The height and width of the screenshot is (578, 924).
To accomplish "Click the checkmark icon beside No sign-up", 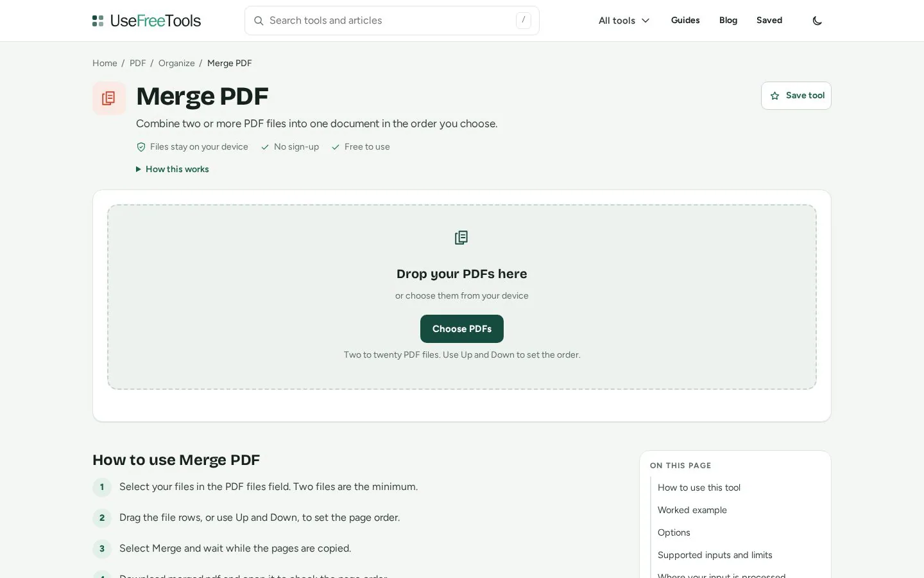I will click(x=265, y=147).
